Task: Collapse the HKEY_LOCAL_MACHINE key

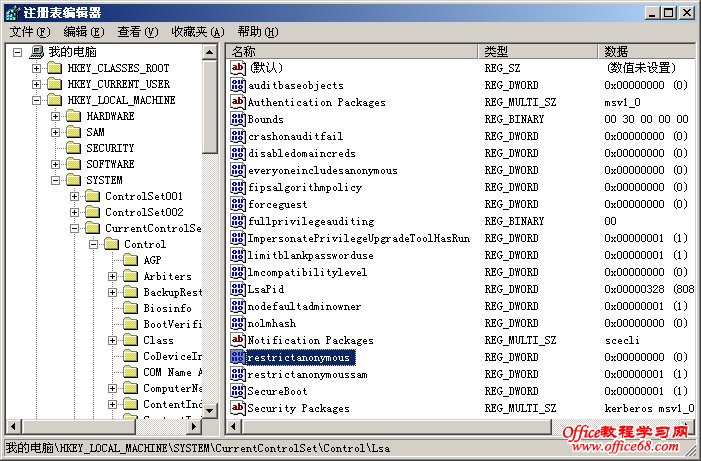Action: click(36, 101)
